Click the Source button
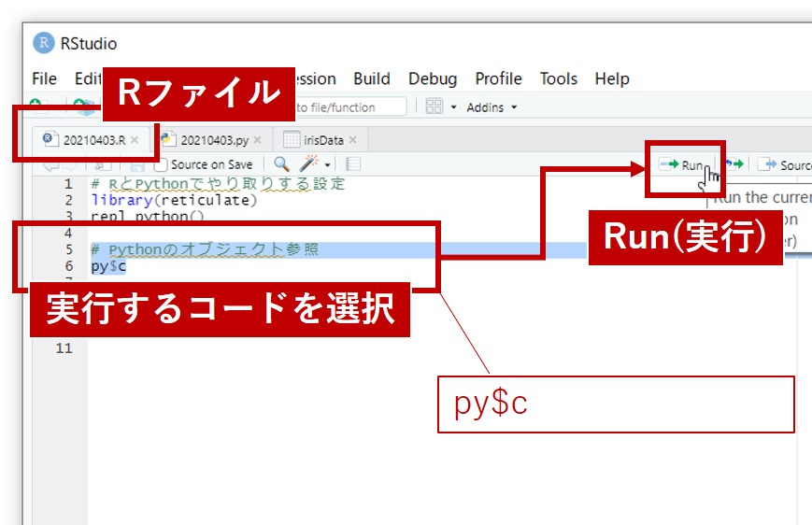Viewport: 812px width, 525px height. (785, 164)
